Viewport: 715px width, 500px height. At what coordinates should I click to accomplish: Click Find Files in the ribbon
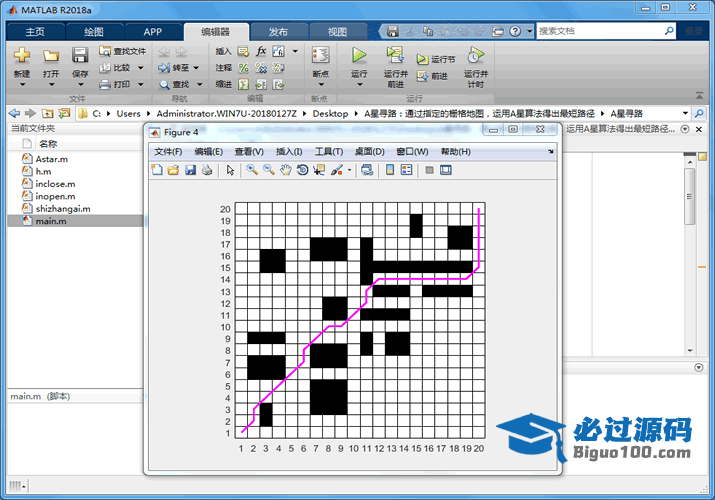(x=123, y=51)
